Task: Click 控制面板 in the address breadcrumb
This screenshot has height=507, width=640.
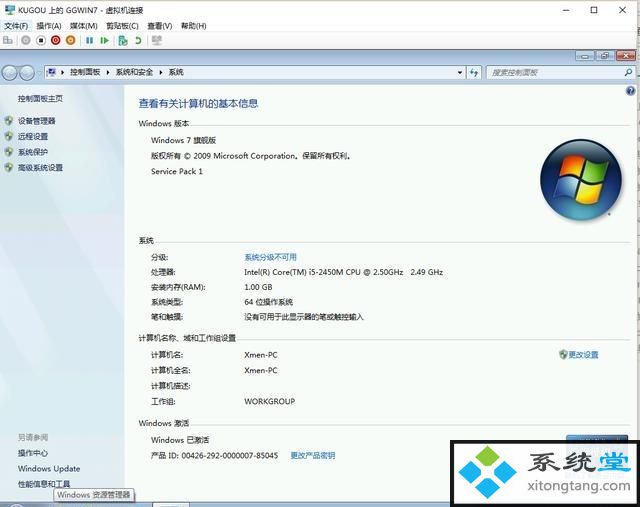Action: tap(85, 72)
